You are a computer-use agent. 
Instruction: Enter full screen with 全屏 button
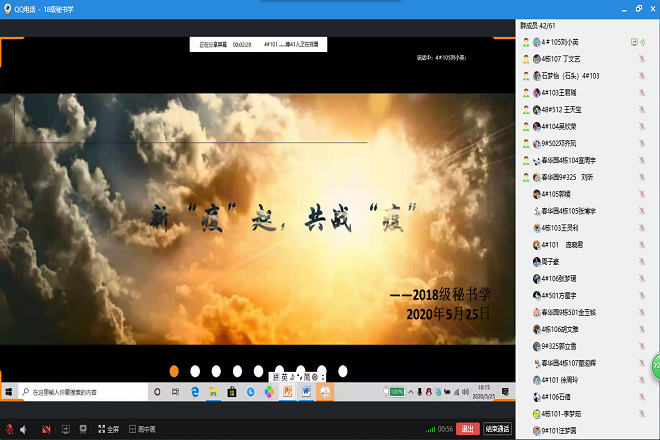(108, 429)
